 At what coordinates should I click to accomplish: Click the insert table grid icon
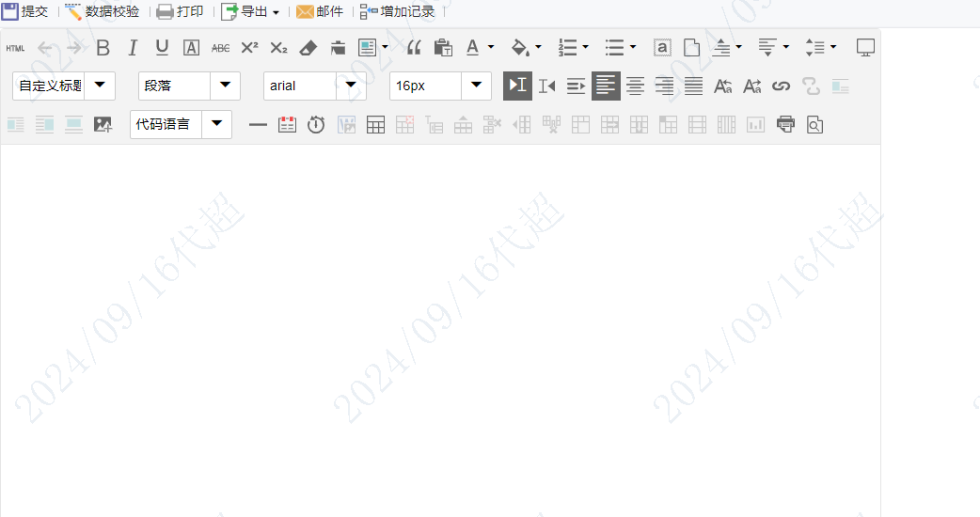(x=375, y=125)
